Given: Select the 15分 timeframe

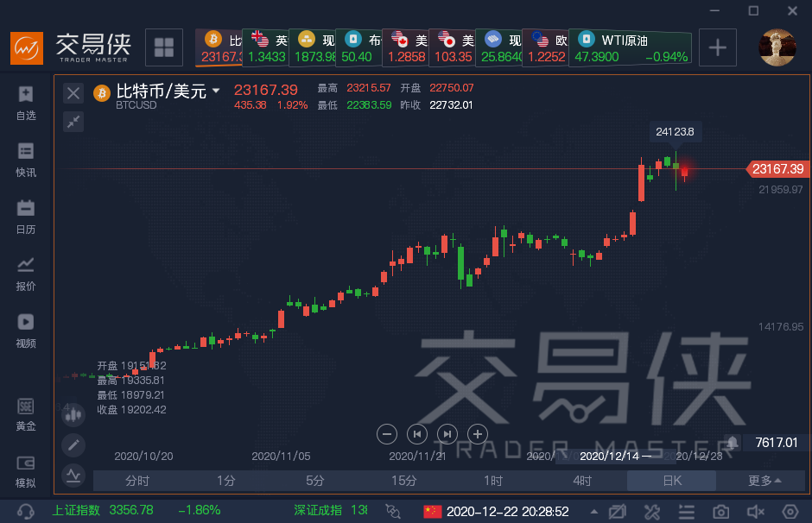Looking at the screenshot, I should pyautogui.click(x=404, y=481).
